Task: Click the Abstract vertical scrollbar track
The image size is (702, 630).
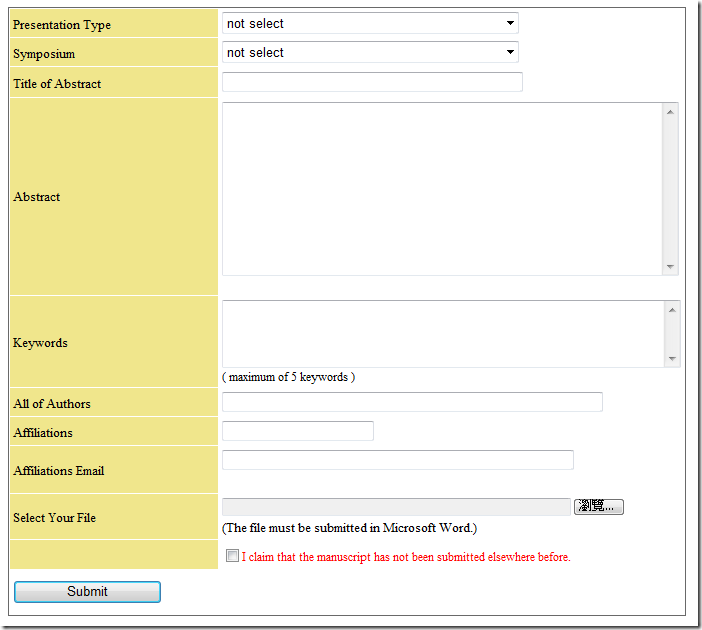Action: pos(670,189)
